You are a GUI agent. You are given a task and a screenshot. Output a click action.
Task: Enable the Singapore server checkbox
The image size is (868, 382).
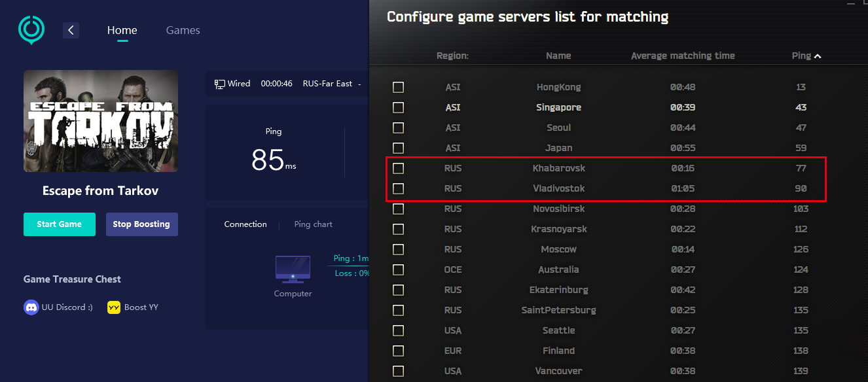(x=398, y=107)
